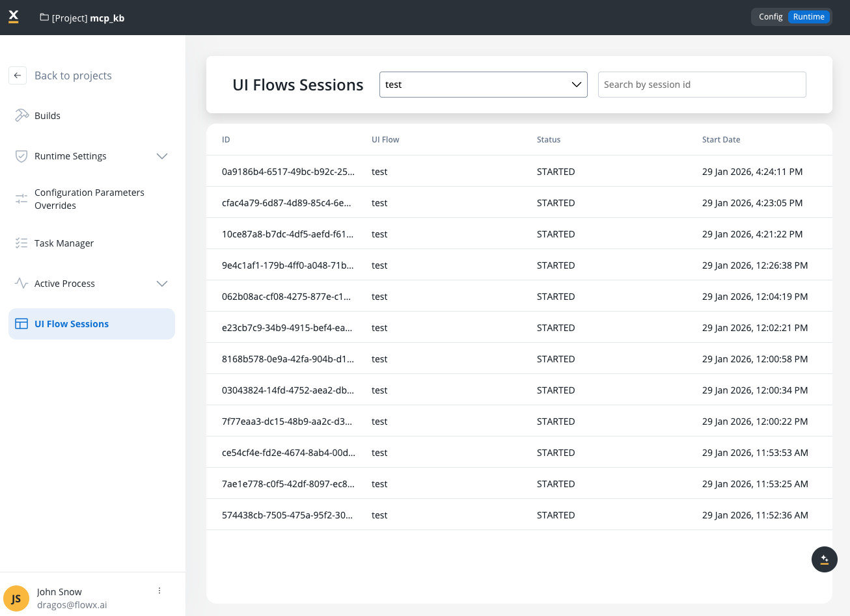Click the Builds hammer icon
850x616 pixels.
(x=21, y=116)
